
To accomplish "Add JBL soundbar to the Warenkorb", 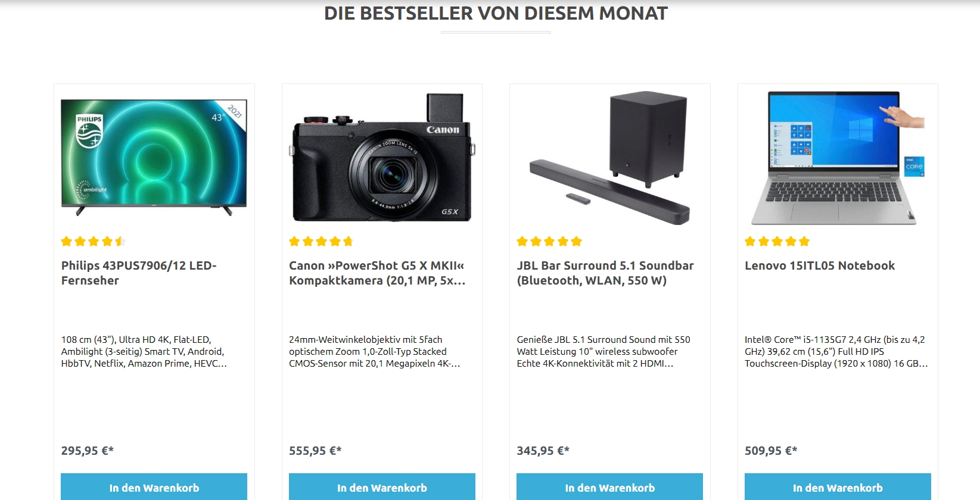I will (609, 487).
